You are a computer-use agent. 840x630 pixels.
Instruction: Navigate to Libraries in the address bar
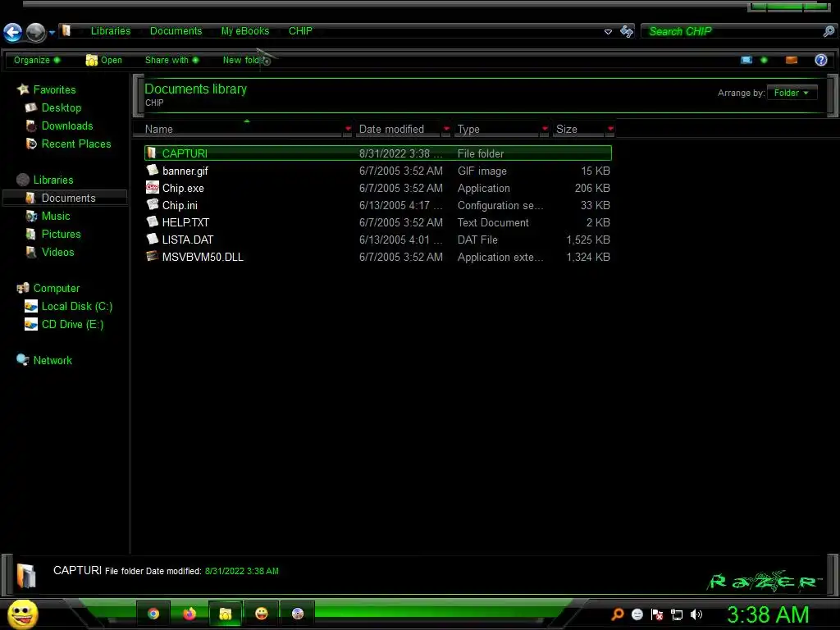point(111,31)
